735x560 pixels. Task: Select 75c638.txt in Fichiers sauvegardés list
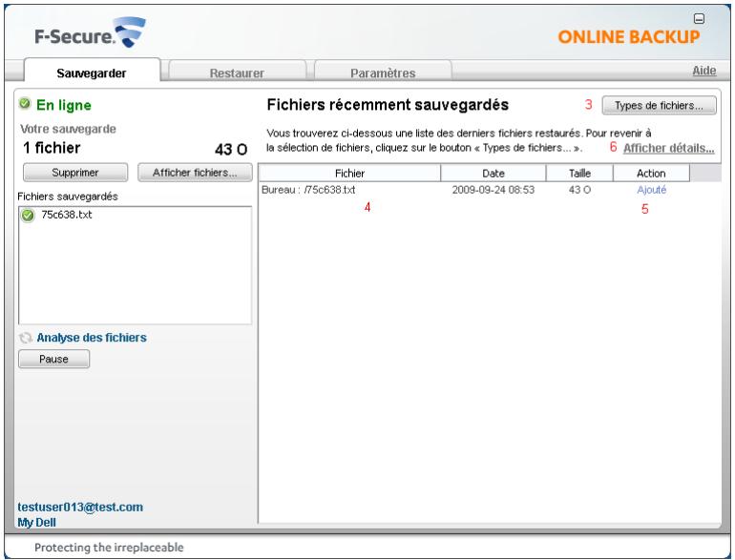(67, 215)
